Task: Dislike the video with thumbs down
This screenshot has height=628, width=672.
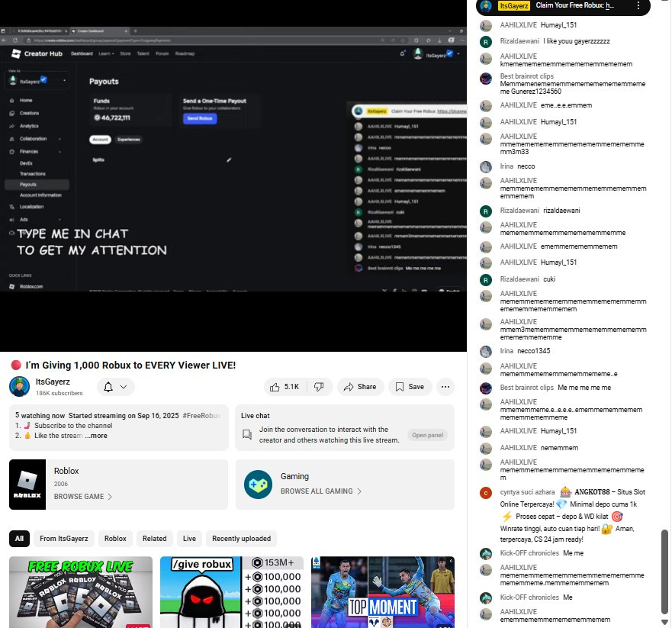Action: click(x=319, y=387)
